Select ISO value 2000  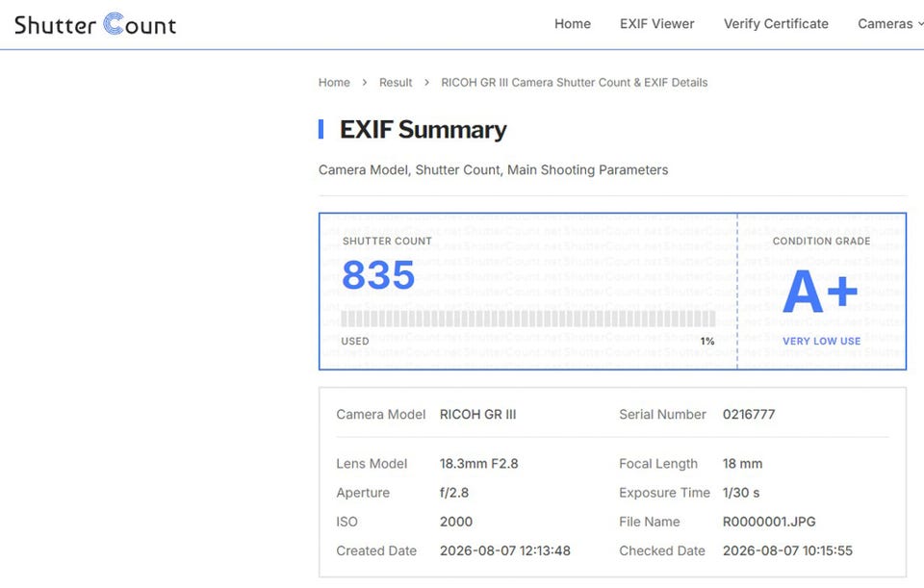pos(455,522)
